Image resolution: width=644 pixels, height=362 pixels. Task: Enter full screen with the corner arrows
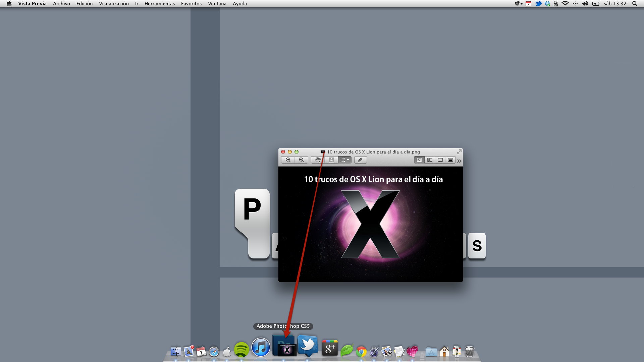click(x=459, y=152)
